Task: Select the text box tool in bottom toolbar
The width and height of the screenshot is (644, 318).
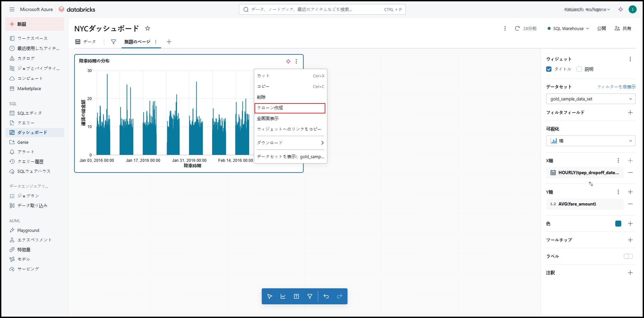Action: [x=296, y=296]
